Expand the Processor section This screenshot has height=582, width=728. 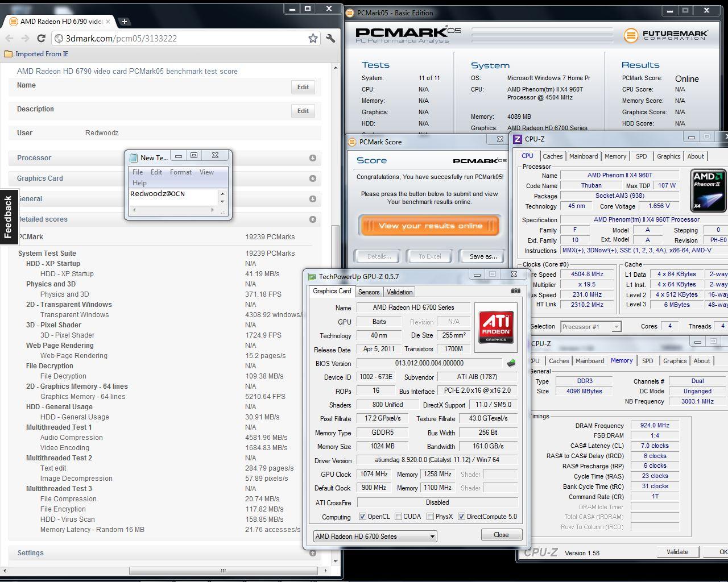point(313,158)
